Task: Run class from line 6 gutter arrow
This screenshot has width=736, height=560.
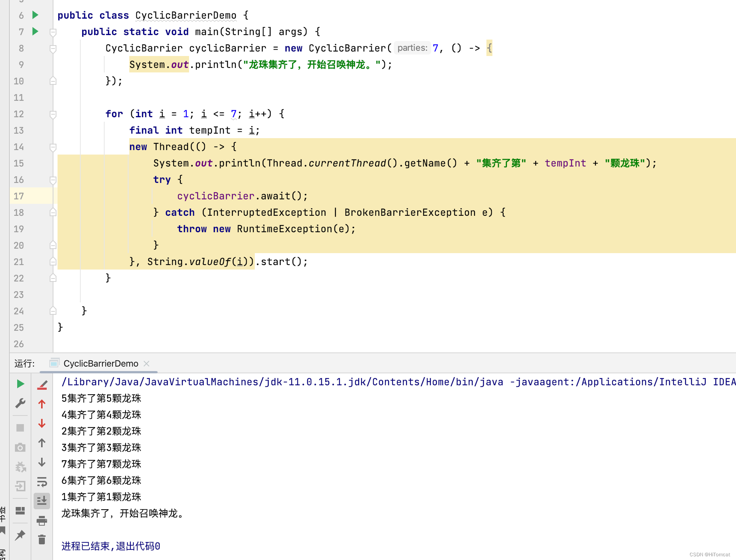Action: 35,15
